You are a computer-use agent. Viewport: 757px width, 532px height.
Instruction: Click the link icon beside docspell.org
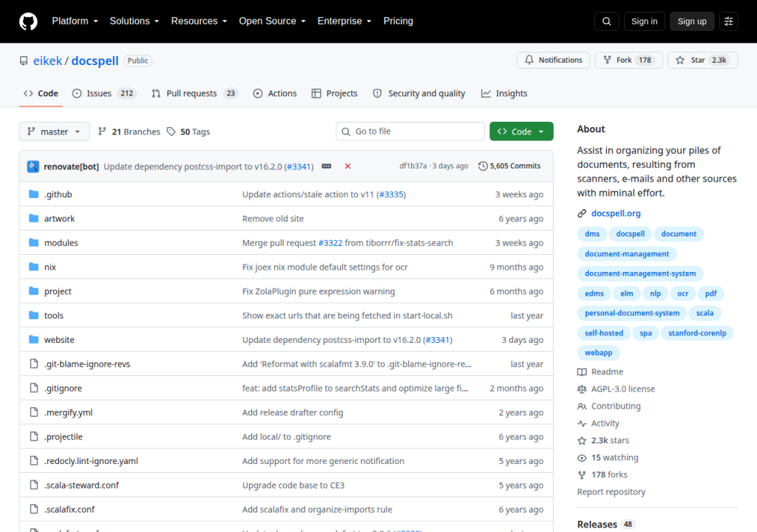(582, 214)
